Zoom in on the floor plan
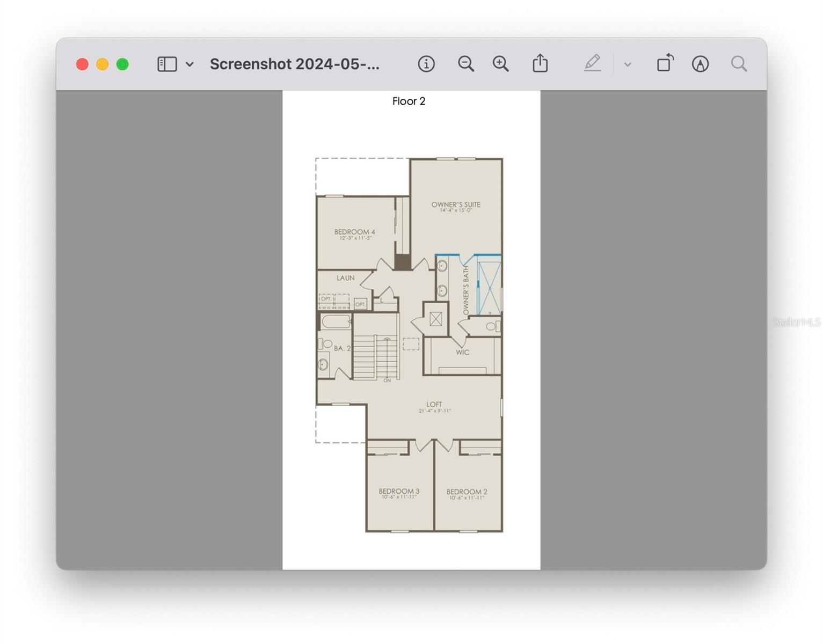Screen dimensions: 823x644 point(500,64)
